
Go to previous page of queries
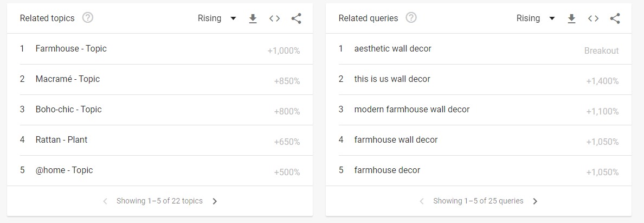click(x=422, y=201)
